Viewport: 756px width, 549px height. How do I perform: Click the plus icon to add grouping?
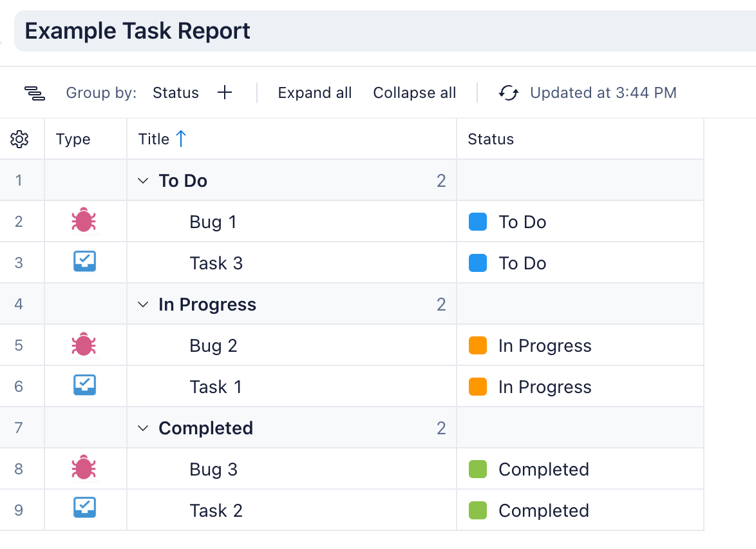[224, 93]
